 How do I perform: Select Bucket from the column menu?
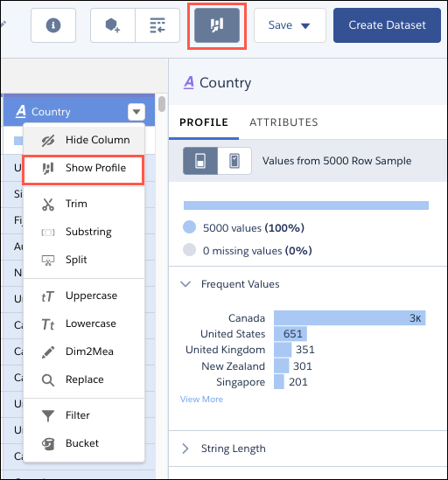(84, 443)
